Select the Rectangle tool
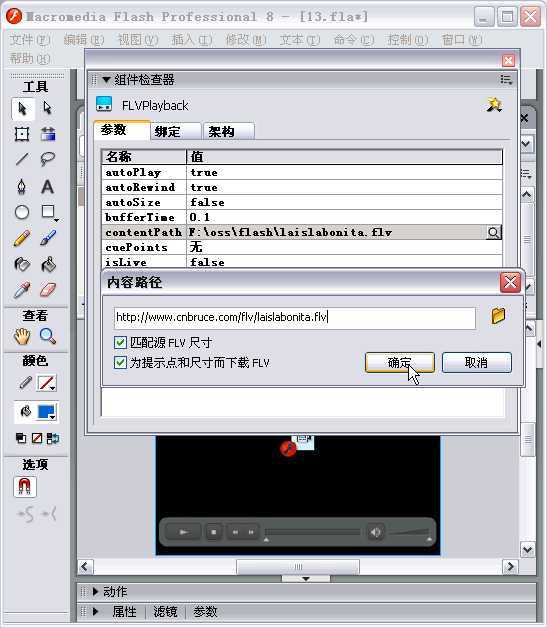The image size is (547, 628). (49, 212)
